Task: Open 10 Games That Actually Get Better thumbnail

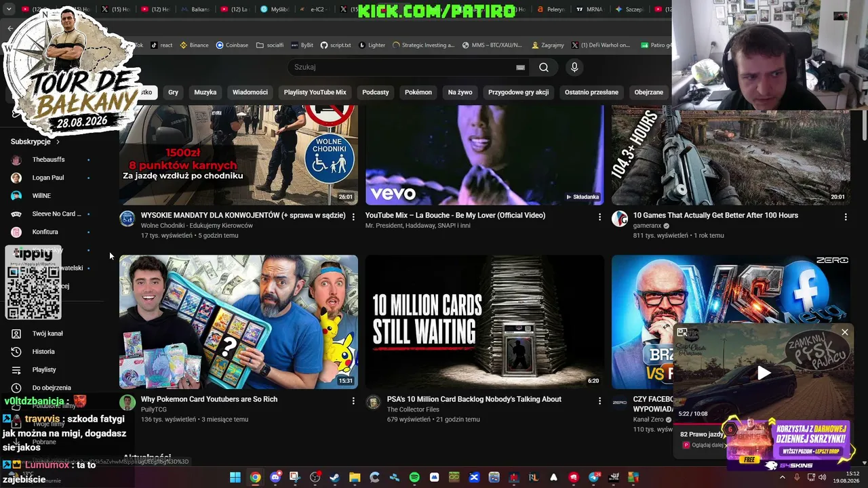Action: click(x=731, y=155)
